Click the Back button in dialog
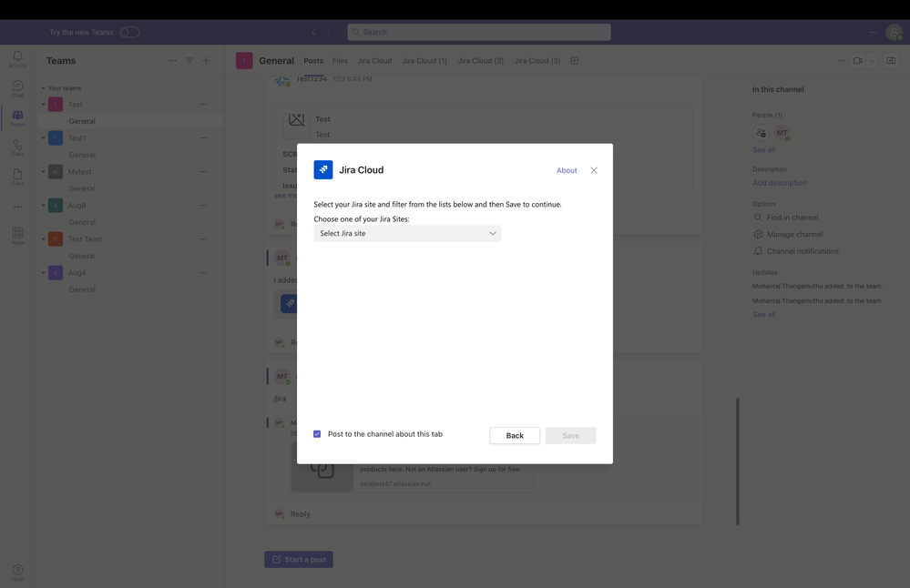The image size is (910, 588). [x=515, y=435]
